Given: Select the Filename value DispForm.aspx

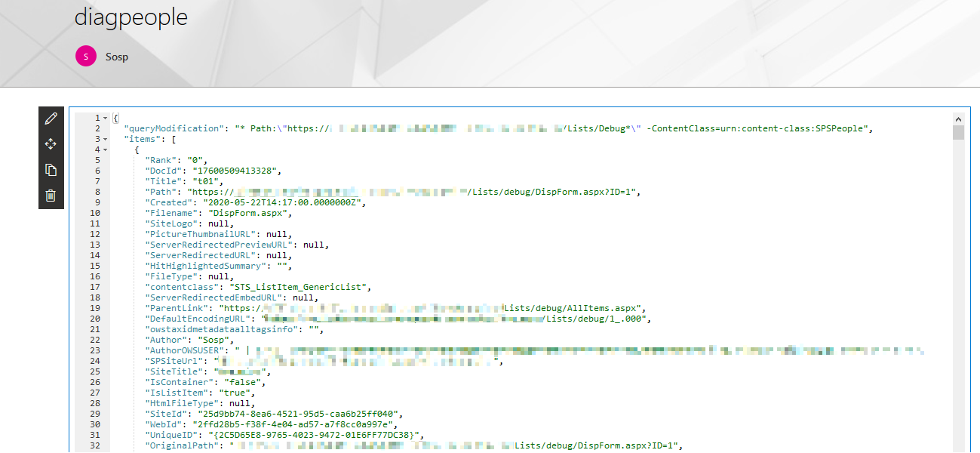Looking at the screenshot, I should pyautogui.click(x=249, y=213).
